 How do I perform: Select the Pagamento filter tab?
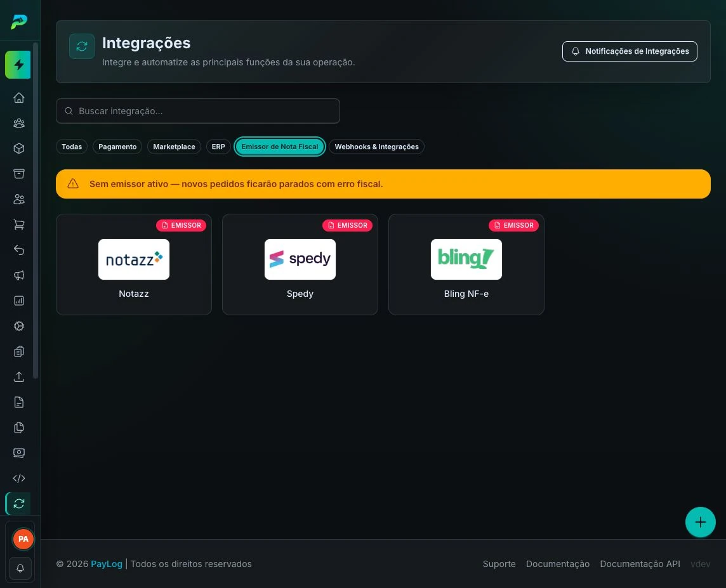click(x=117, y=147)
